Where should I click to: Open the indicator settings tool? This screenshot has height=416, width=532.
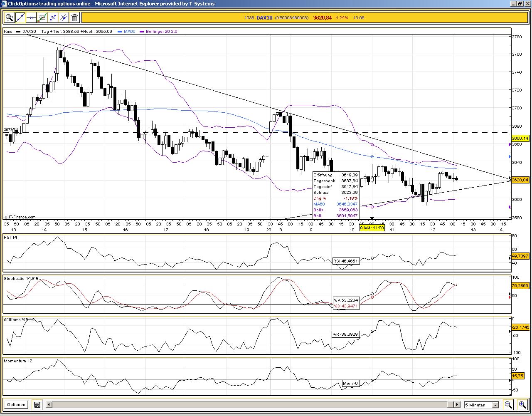(42, 17)
